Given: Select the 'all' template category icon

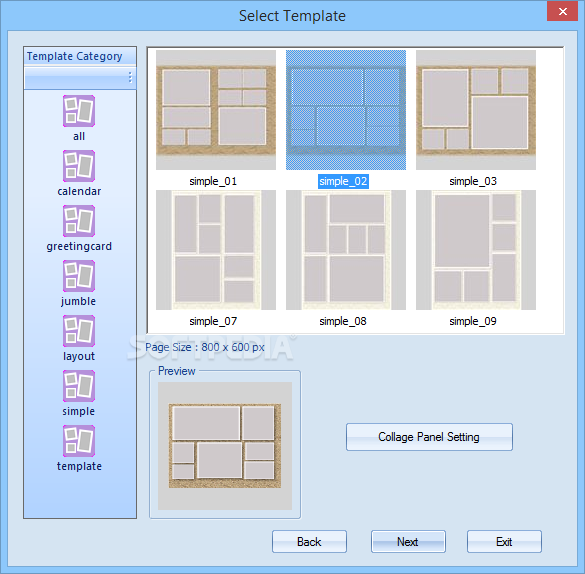Looking at the screenshot, I should click(x=79, y=111).
